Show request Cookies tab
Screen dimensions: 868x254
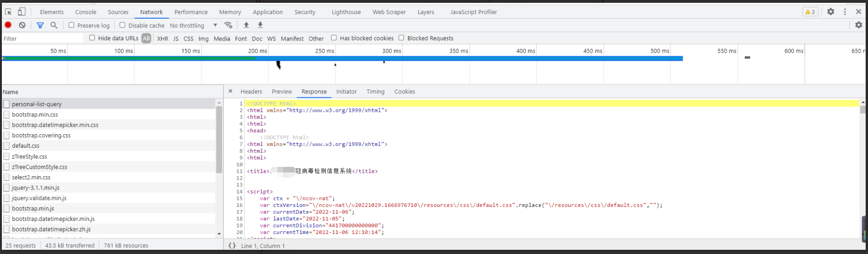pos(404,92)
